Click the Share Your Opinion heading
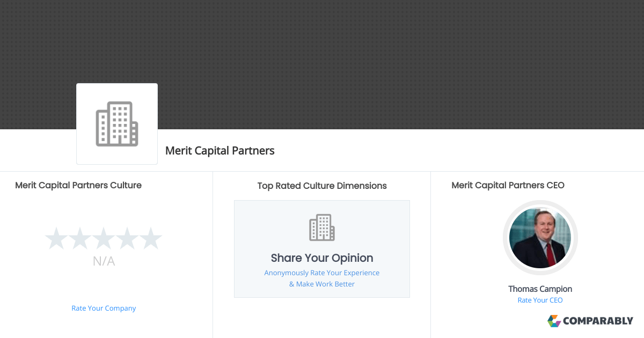The image size is (644, 338). tap(322, 258)
